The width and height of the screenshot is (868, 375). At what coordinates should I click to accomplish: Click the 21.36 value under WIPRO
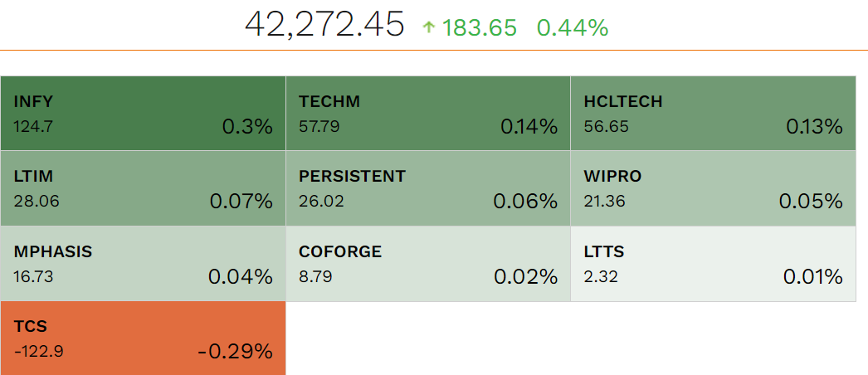(604, 202)
